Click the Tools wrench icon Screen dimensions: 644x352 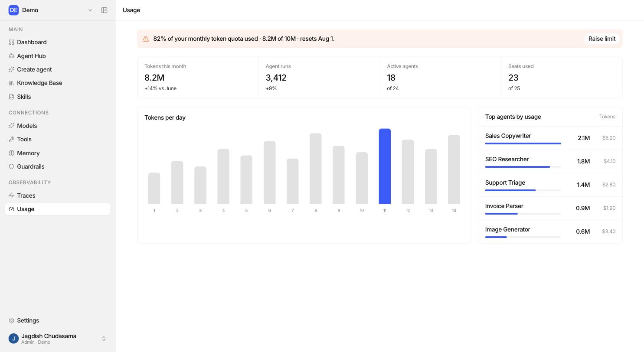coord(12,139)
